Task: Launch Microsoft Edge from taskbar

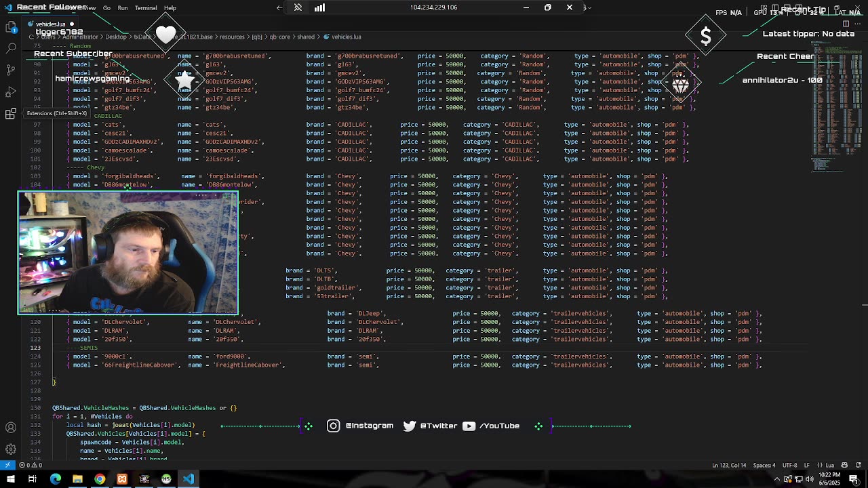Action: (56, 479)
